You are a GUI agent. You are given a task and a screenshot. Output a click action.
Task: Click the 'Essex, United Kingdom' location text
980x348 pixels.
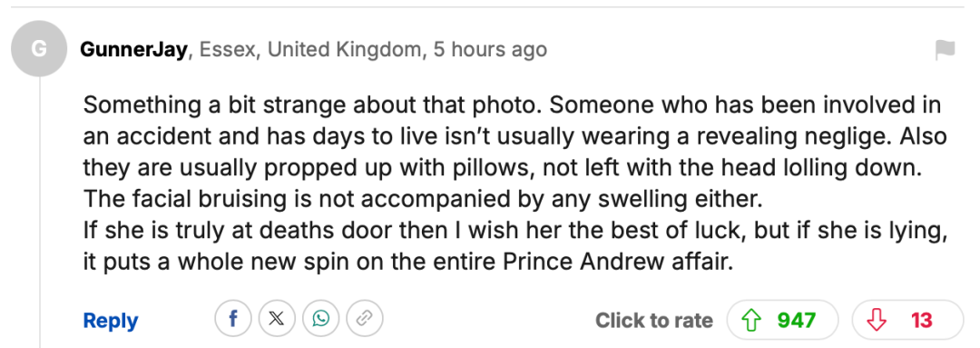point(310,49)
